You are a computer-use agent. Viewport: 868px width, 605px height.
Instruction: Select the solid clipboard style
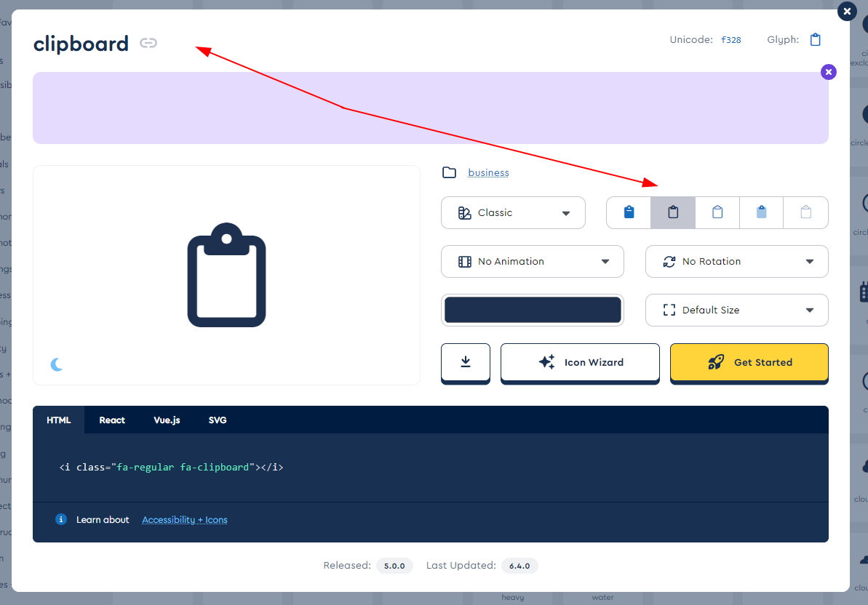click(629, 212)
